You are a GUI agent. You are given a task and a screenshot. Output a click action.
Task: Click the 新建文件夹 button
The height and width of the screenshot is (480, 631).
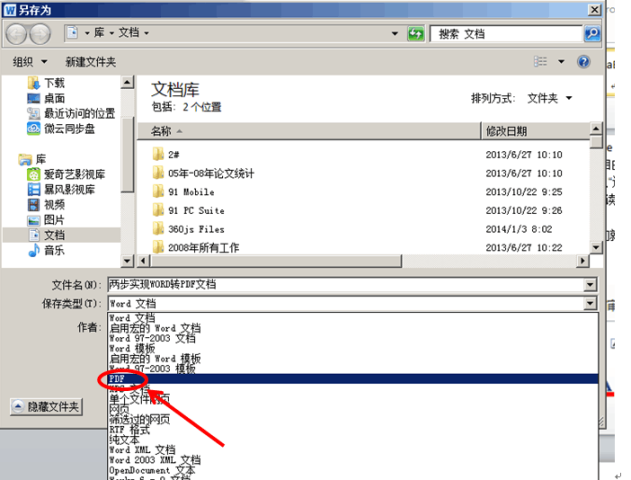[x=91, y=62]
